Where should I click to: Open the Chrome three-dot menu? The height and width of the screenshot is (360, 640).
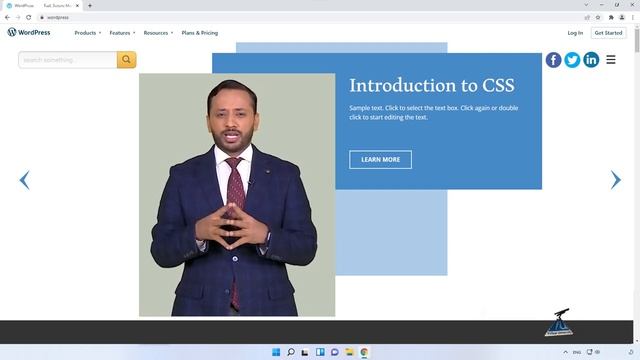click(x=633, y=17)
